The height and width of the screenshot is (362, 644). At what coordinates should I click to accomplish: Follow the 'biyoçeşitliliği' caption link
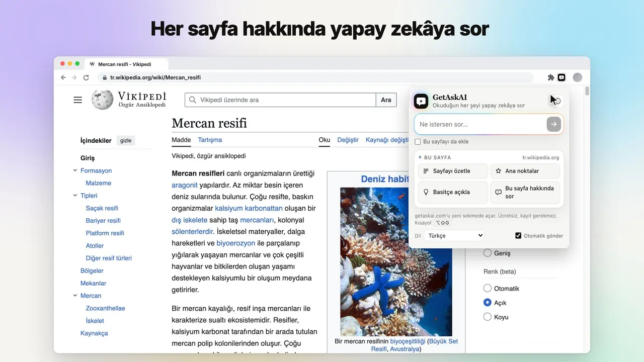point(408,341)
